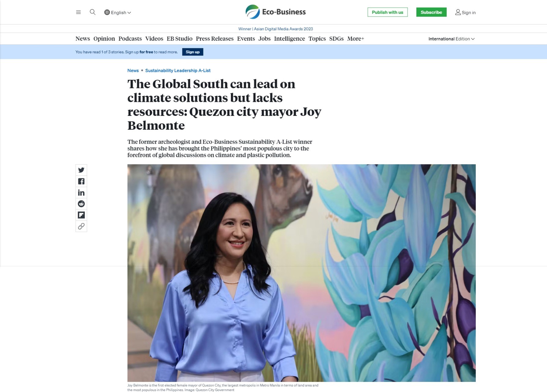Image resolution: width=547 pixels, height=392 pixels.
Task: Expand the International Edition selector
Action: coord(451,39)
